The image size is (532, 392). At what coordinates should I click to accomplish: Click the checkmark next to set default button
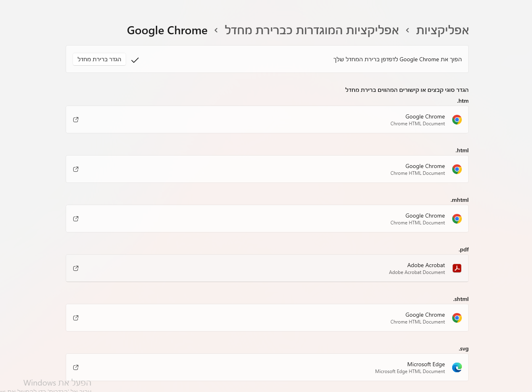[135, 60]
